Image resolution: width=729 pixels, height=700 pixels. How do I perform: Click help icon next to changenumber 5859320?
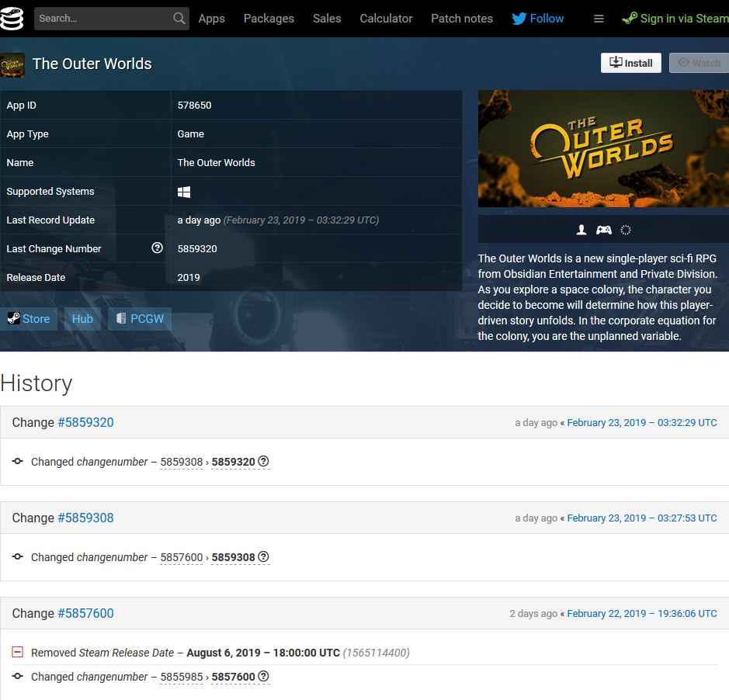coord(263,462)
